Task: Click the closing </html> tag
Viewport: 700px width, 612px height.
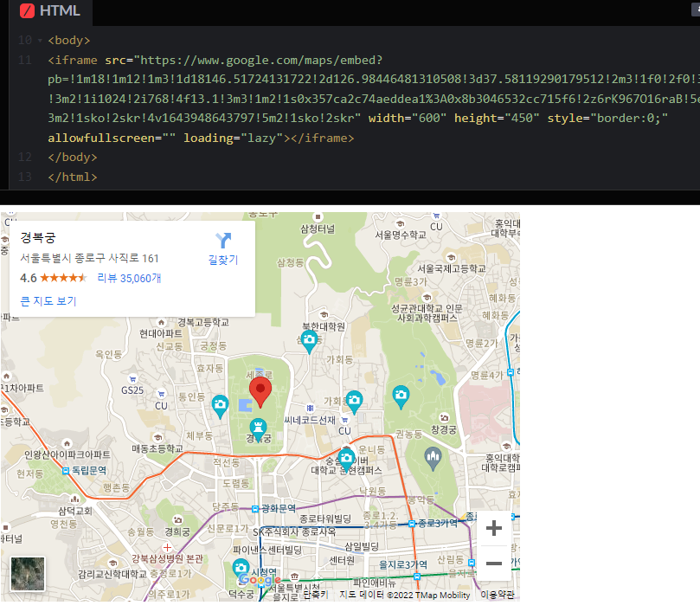Action: coord(73,177)
